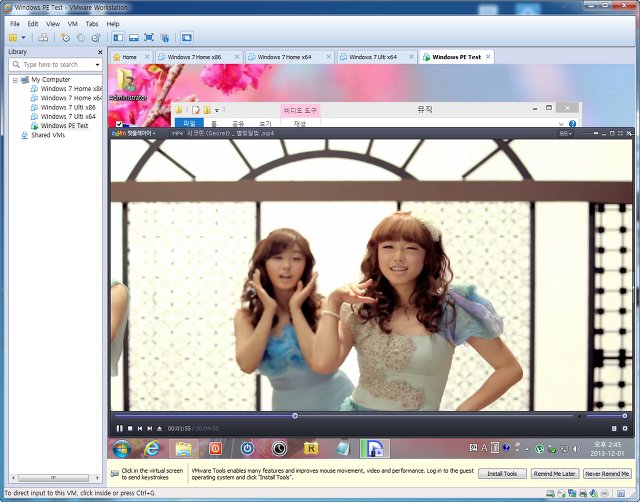The width and height of the screenshot is (640, 502).
Task: Close the Windows PE Test tab
Action: pos(488,57)
